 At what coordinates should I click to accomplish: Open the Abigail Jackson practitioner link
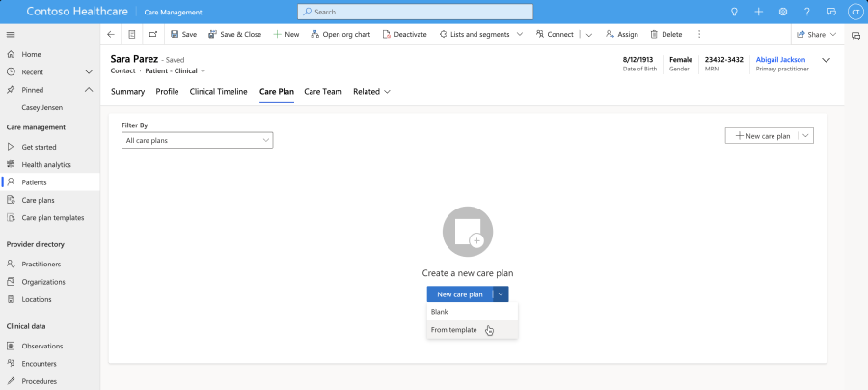(782, 59)
